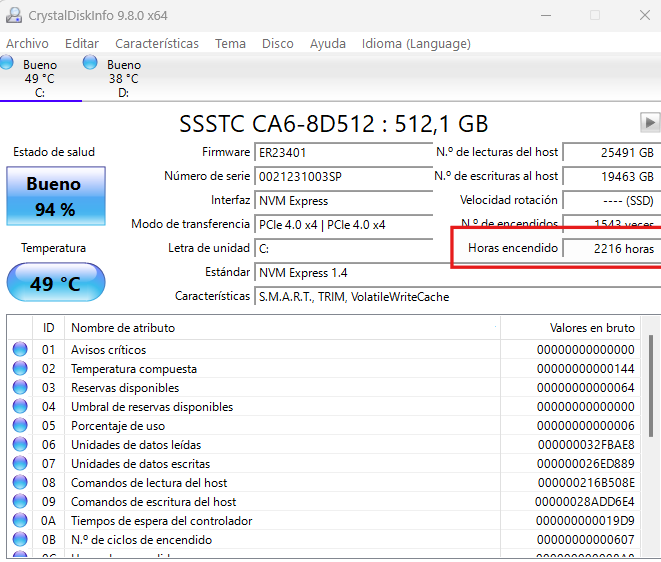Select the Tiempos de espera del controlador row
The image size is (661, 562).
point(324,520)
